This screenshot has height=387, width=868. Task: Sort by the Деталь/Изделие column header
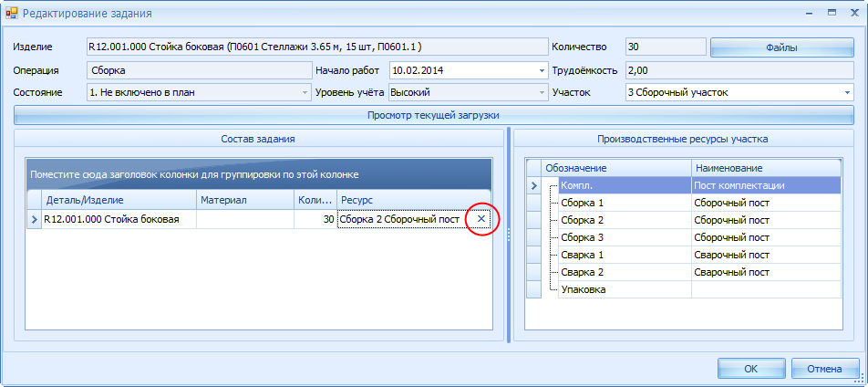tap(119, 200)
